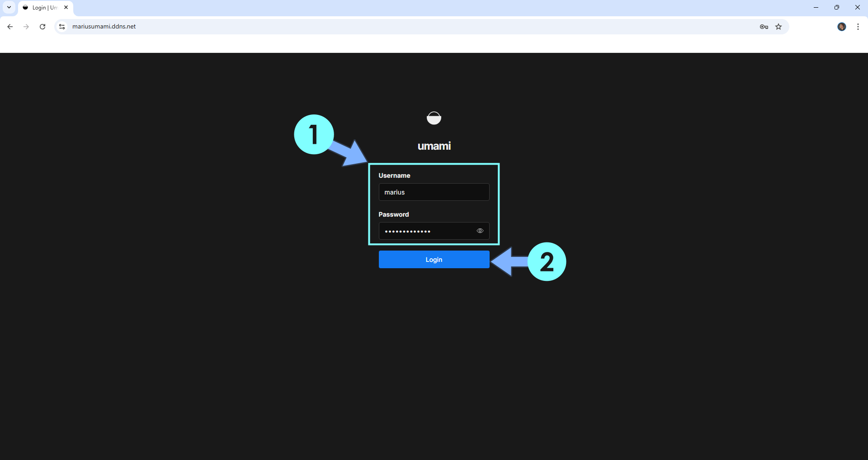
Task: Go back using the browser back arrow
Action: [x=10, y=27]
